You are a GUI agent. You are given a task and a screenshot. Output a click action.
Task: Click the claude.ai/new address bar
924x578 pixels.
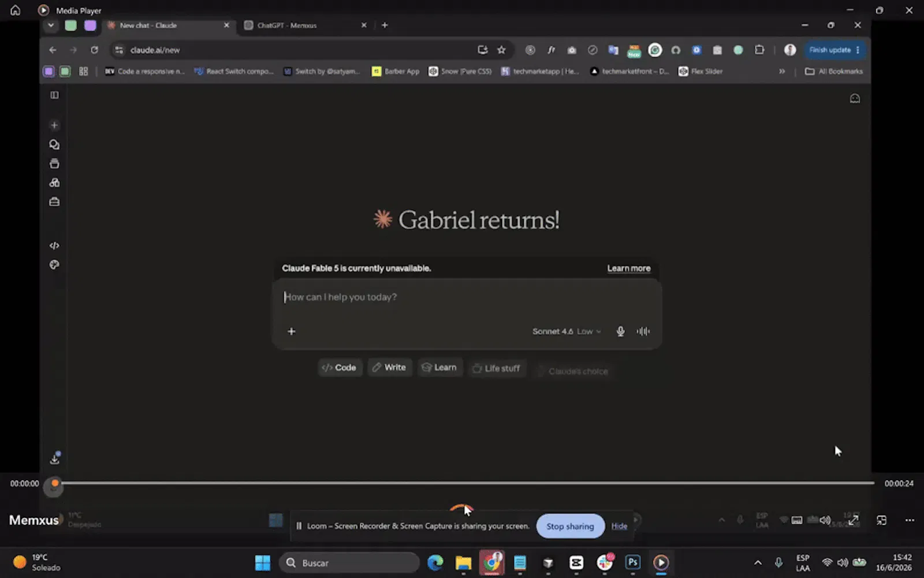pyautogui.click(x=295, y=50)
